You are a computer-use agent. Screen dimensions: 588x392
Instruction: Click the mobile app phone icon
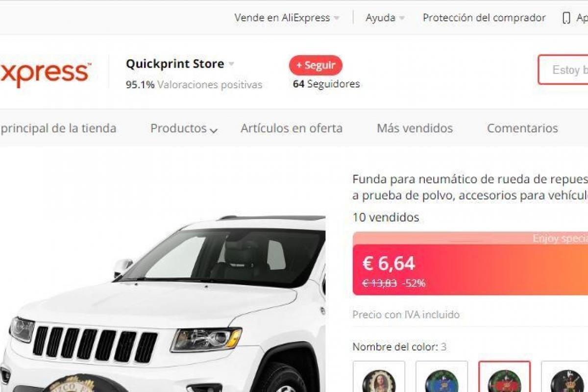pyautogui.click(x=566, y=18)
